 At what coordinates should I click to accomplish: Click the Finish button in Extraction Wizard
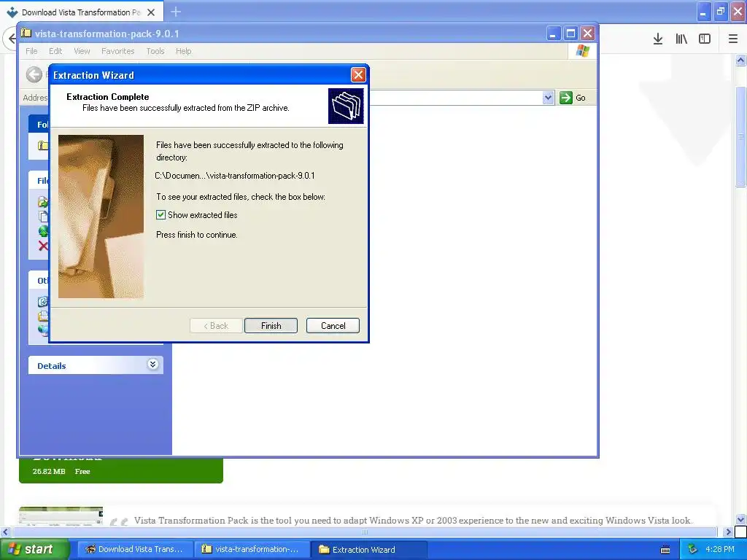point(271,326)
